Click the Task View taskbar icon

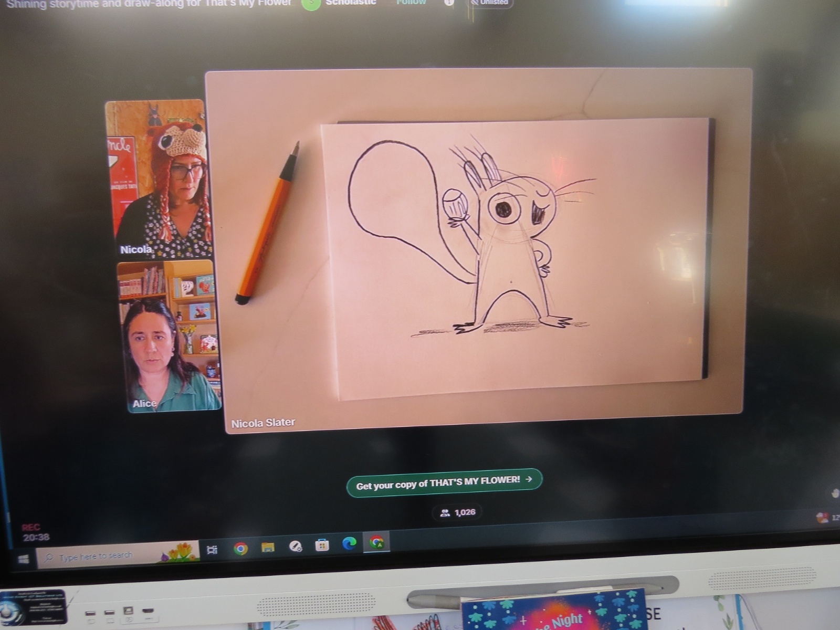click(x=212, y=550)
